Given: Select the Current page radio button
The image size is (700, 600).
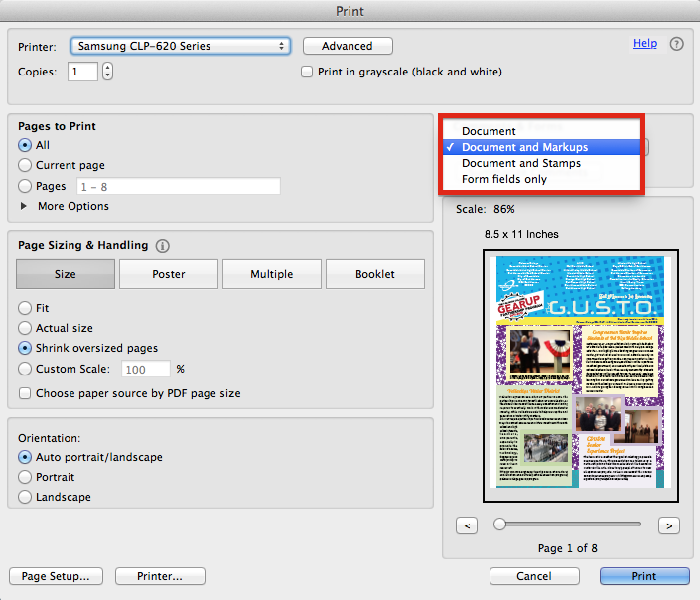Looking at the screenshot, I should click(x=26, y=165).
